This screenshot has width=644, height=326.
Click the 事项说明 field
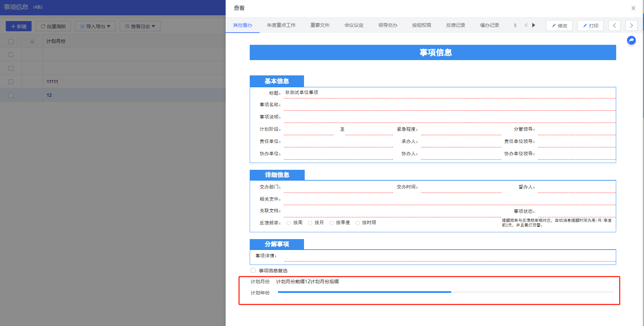[450, 117]
